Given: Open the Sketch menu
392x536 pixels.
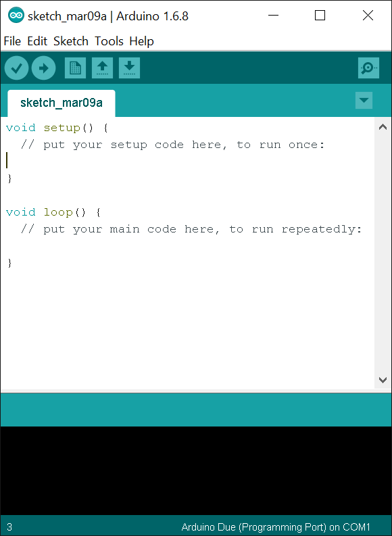Looking at the screenshot, I should click(71, 41).
